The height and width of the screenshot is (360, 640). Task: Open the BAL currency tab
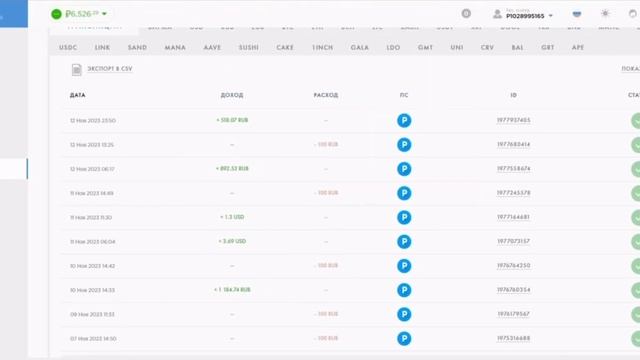click(518, 47)
